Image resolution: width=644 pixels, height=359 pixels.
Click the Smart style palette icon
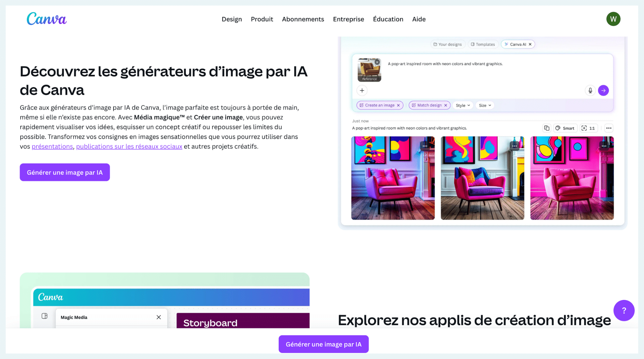tap(558, 128)
